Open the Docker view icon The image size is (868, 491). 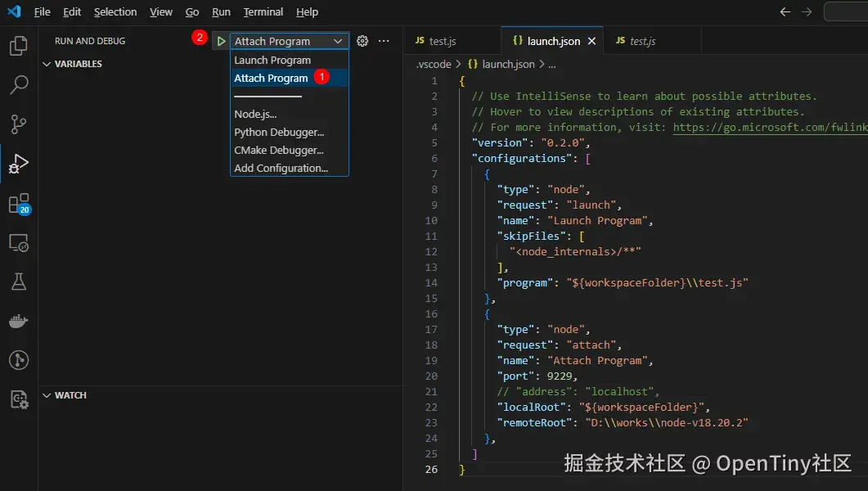point(19,321)
